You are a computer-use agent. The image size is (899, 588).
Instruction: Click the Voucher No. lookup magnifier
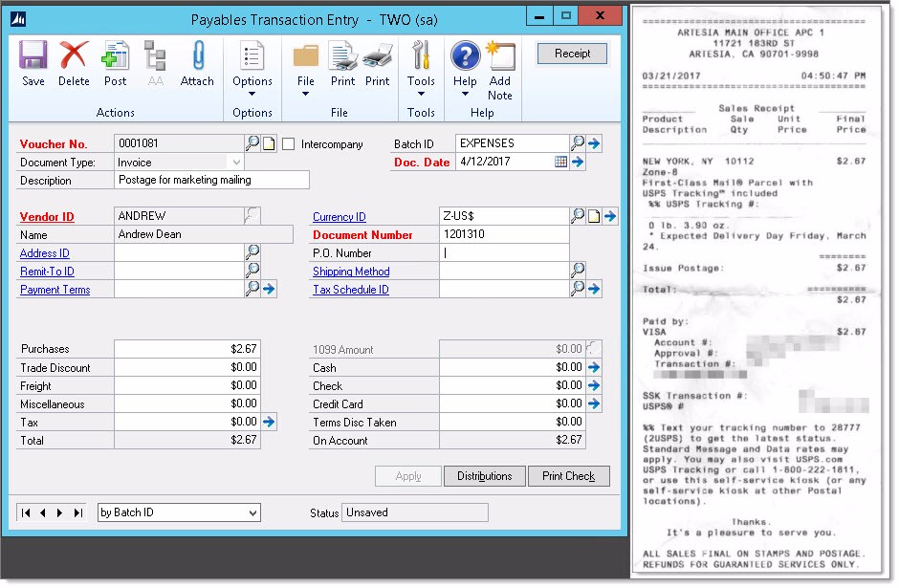(x=252, y=144)
